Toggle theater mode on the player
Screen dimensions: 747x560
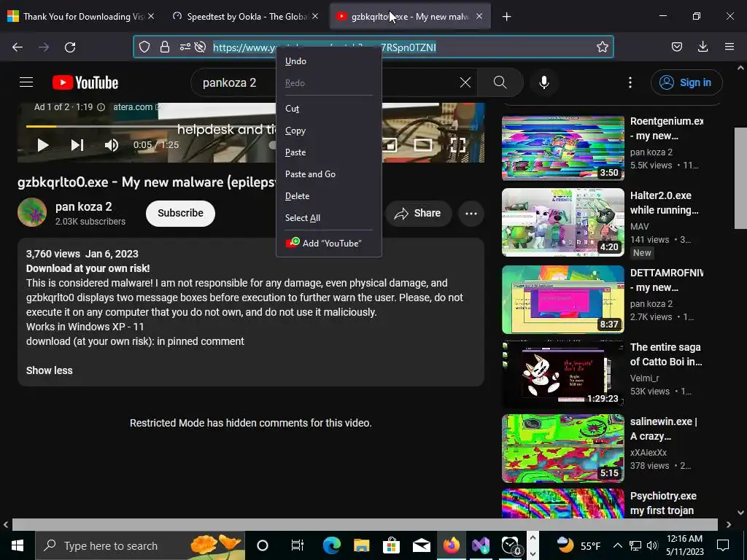tap(422, 145)
